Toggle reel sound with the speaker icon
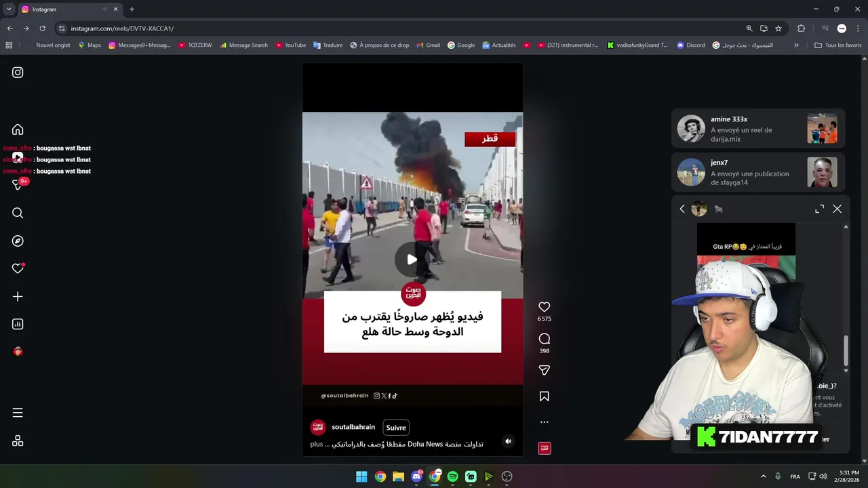Viewport: 868px width, 488px height. pos(508,441)
